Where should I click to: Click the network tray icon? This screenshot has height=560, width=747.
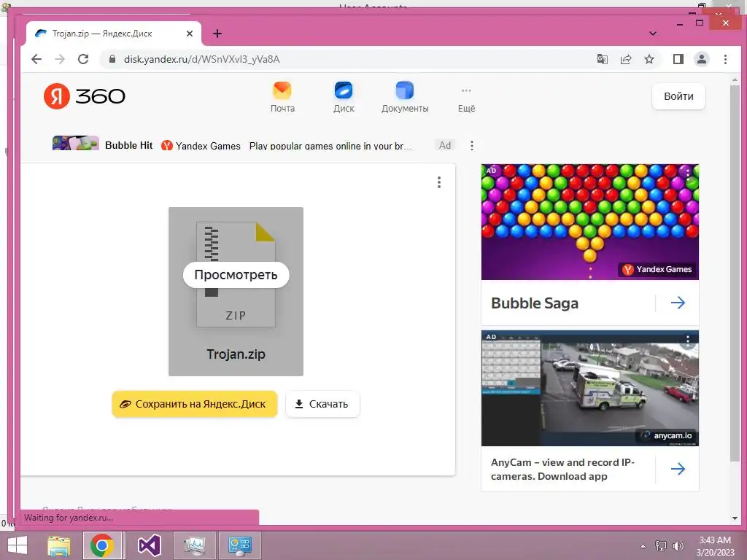pyautogui.click(x=660, y=545)
